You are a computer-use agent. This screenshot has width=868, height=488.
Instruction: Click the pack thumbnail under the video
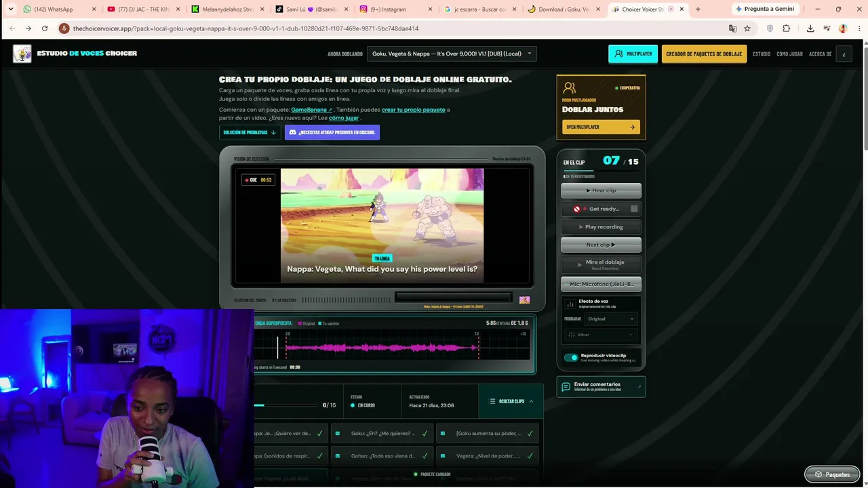point(524,300)
